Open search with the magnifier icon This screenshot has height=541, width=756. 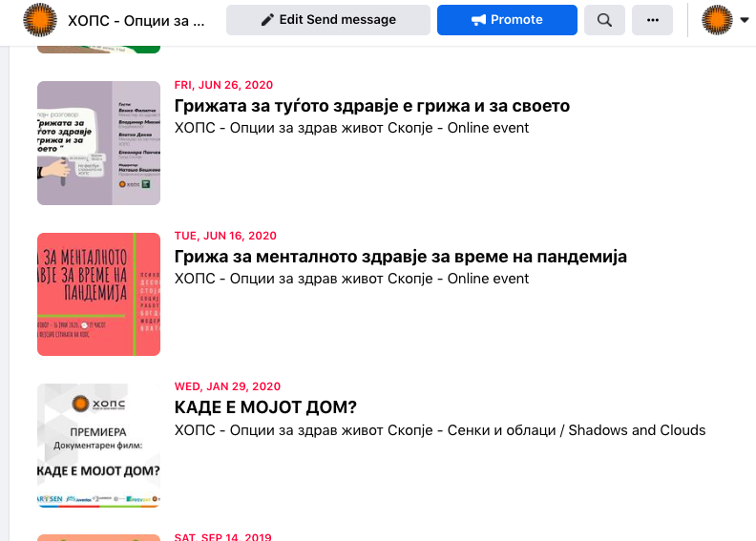pos(604,20)
